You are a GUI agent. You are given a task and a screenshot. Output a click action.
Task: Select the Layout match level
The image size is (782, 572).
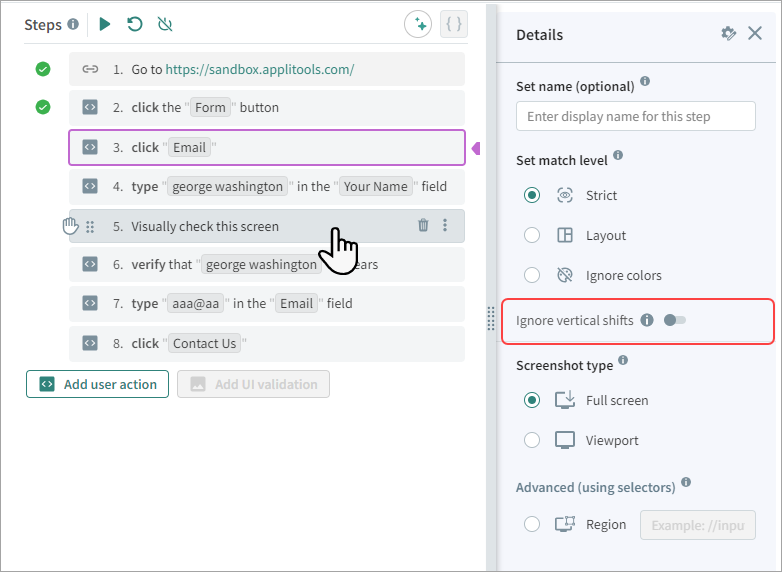point(532,235)
